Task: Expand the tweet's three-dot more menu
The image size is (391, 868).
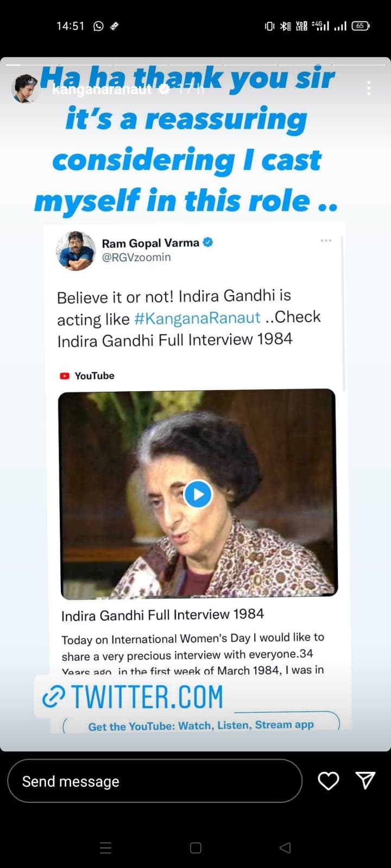Action: pyautogui.click(x=326, y=240)
